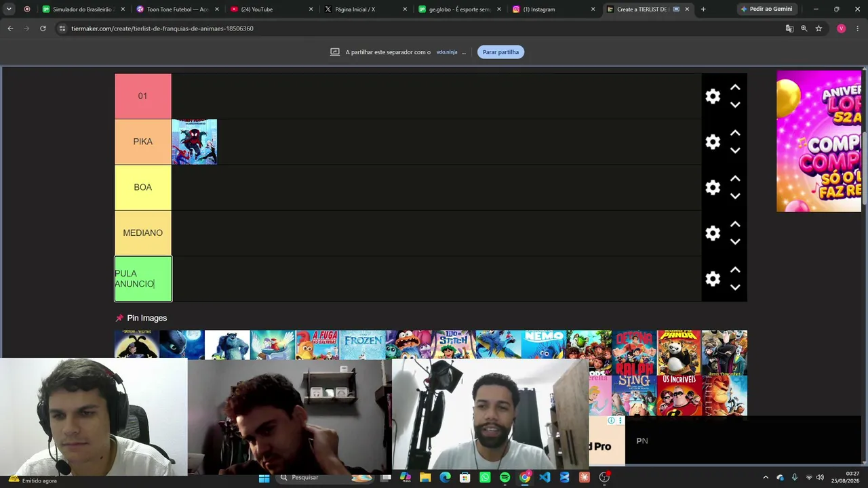Show hidden system tray icons
Screen dimensions: 868x488
click(766, 477)
